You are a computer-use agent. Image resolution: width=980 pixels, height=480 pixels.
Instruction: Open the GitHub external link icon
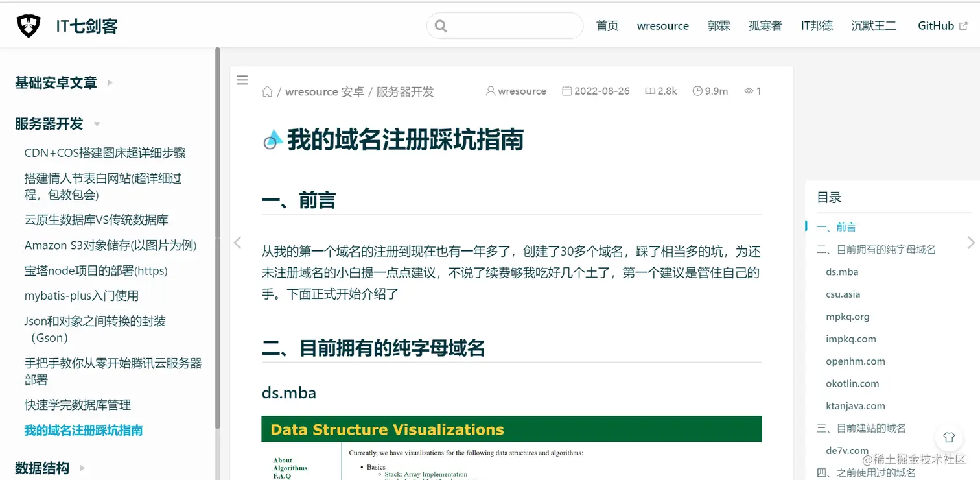point(963,26)
